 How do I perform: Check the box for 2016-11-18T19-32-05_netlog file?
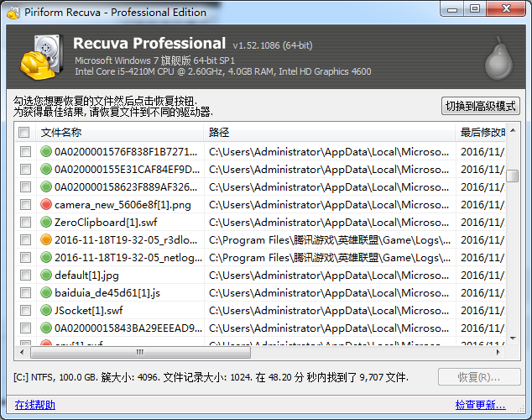coord(25,257)
